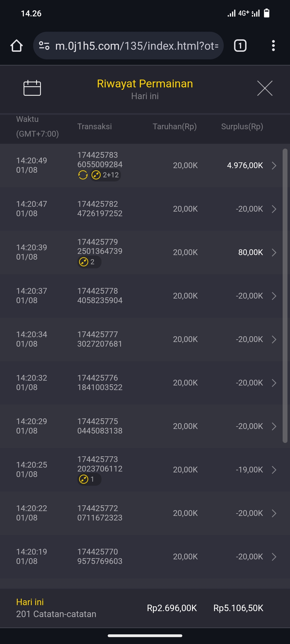This screenshot has width=290, height=644.
Task: Expand the -19,00K surplus record
Action: [274, 470]
